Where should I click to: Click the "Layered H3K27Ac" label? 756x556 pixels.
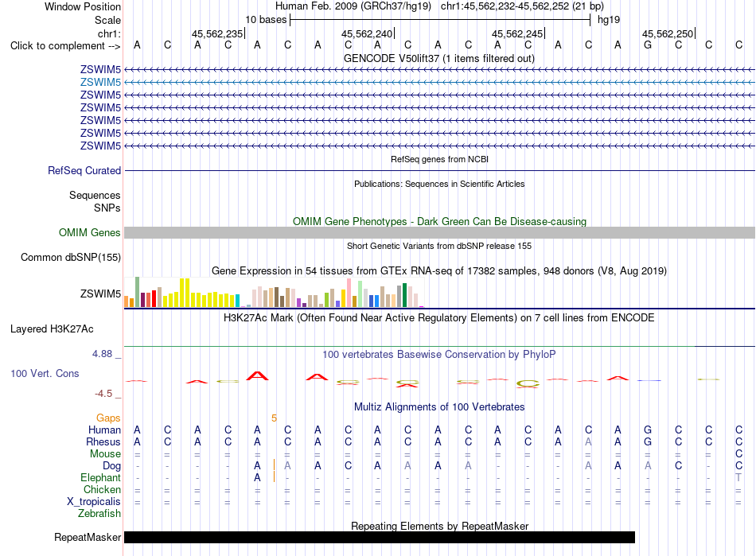click(x=52, y=329)
